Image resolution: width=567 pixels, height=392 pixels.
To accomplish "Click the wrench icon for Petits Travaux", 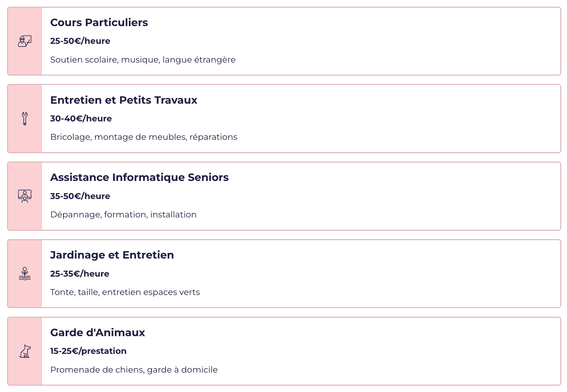I will (x=25, y=119).
